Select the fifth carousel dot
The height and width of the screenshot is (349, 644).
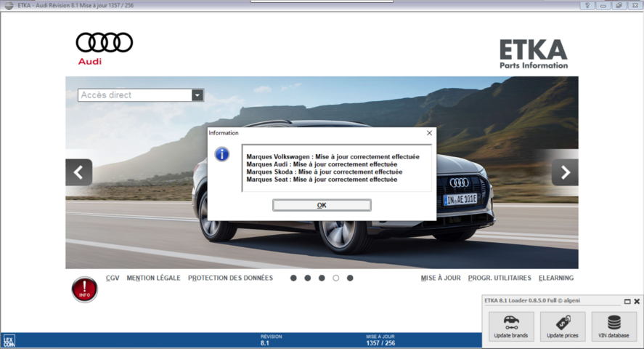tap(350, 278)
